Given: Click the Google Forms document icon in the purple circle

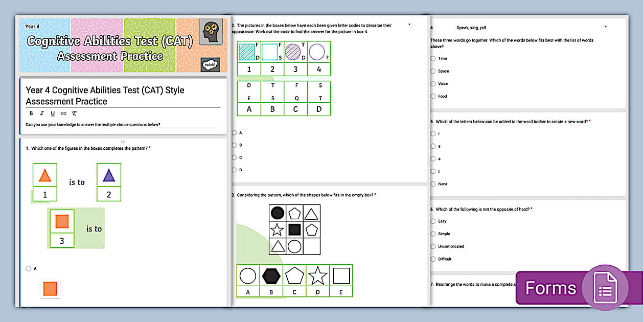Looking at the screenshot, I should (605, 288).
